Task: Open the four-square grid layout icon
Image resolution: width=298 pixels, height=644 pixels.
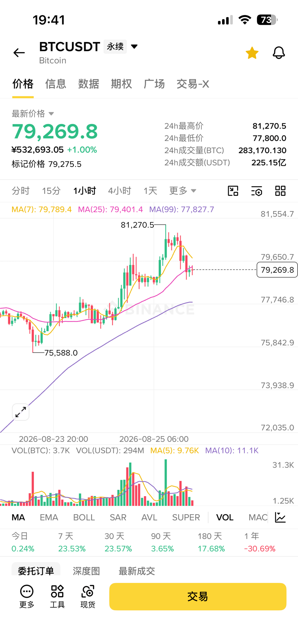Action: [280, 191]
